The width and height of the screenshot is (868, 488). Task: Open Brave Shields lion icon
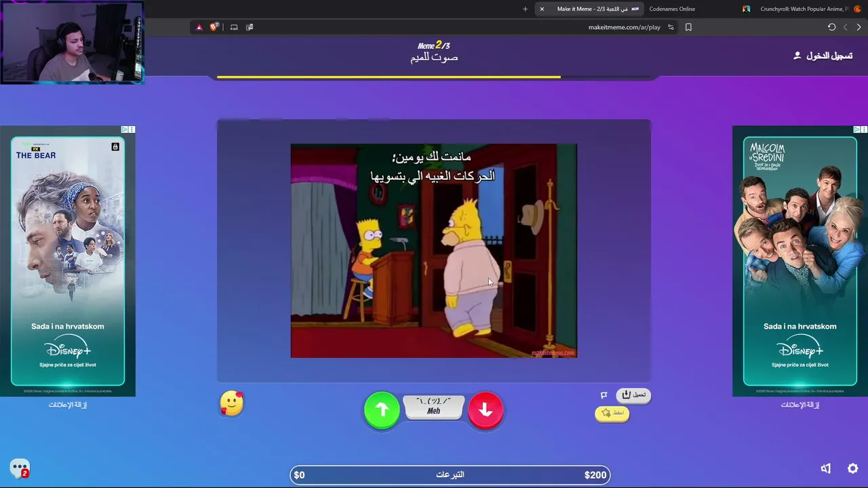[214, 27]
